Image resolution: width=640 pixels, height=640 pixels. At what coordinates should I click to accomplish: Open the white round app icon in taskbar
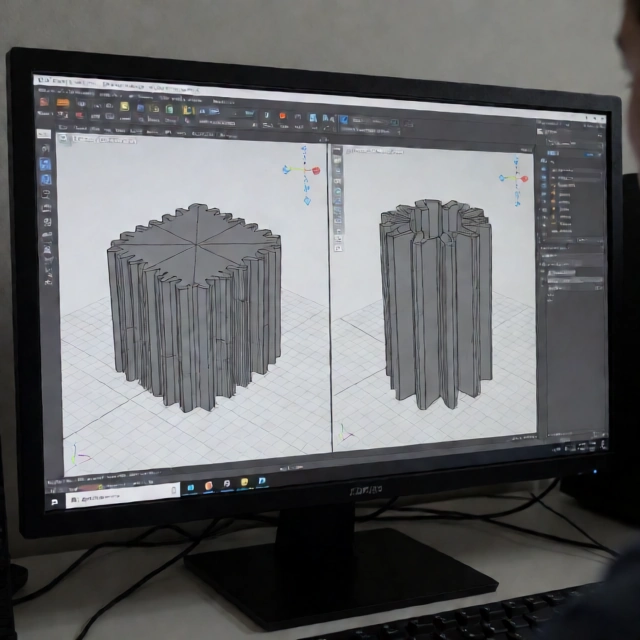pyautogui.click(x=227, y=484)
